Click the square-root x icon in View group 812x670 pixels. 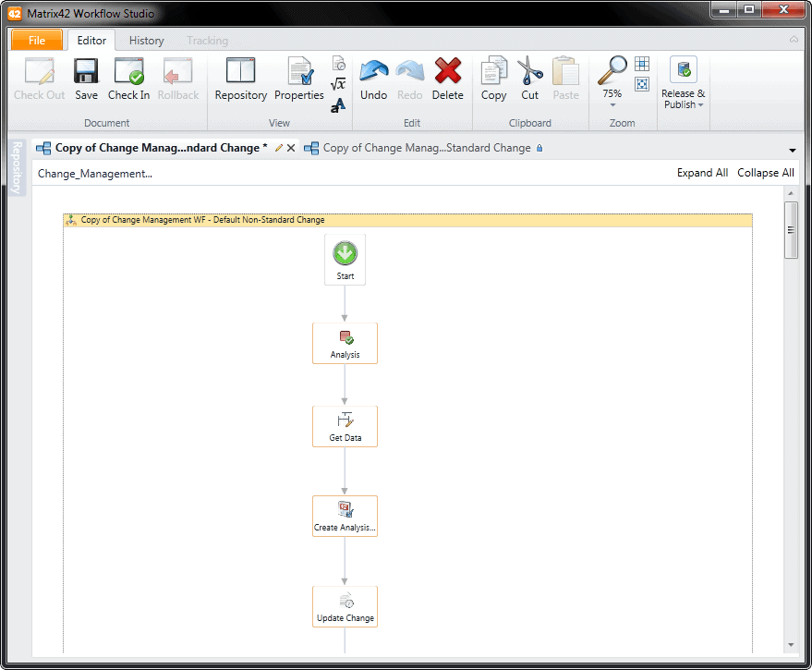pyautogui.click(x=338, y=84)
